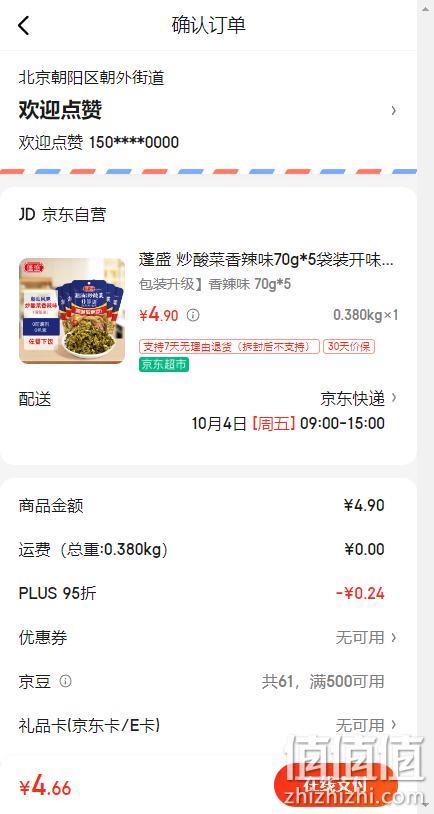434x814 pixels.
Task: Tap the JD 京东自营 store label
Action: point(62,215)
